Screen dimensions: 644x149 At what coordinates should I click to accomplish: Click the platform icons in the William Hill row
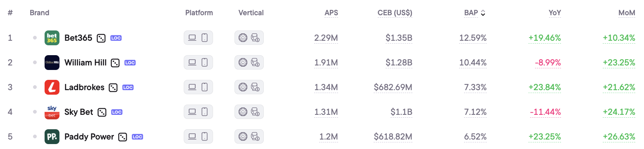point(198,63)
